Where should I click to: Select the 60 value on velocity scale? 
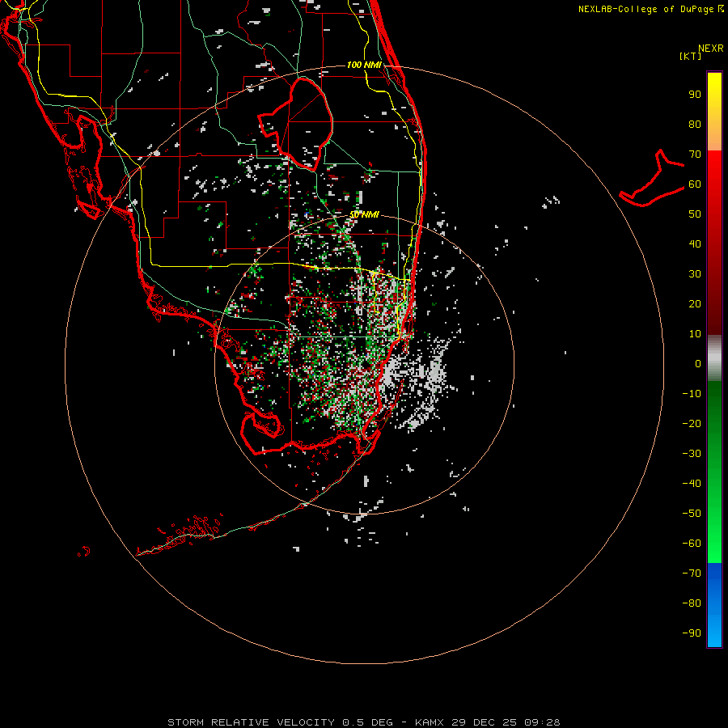(x=695, y=184)
